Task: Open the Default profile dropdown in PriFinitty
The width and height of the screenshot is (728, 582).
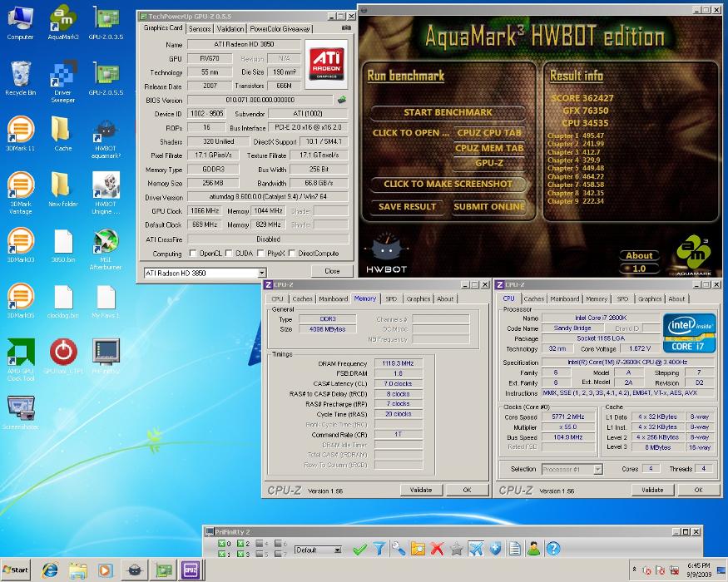Action: 338,550
